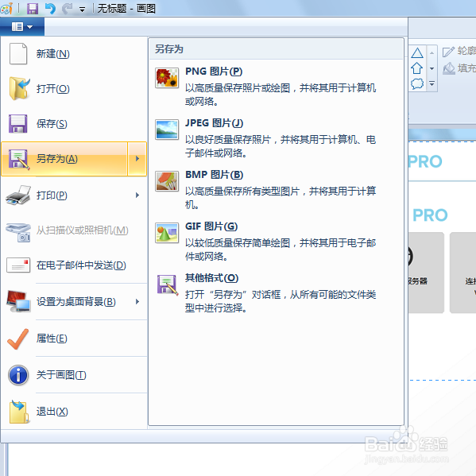
Task: Select 另存为(A) menu entry
Action: coord(64,159)
